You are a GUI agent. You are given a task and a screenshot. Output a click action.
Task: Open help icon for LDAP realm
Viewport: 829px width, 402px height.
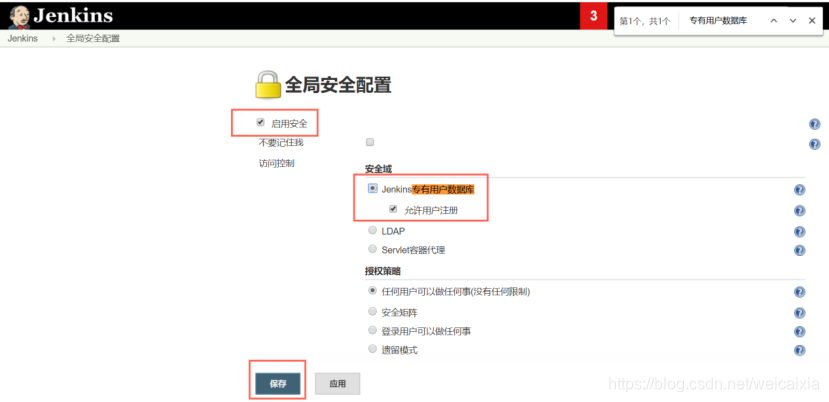tap(800, 231)
